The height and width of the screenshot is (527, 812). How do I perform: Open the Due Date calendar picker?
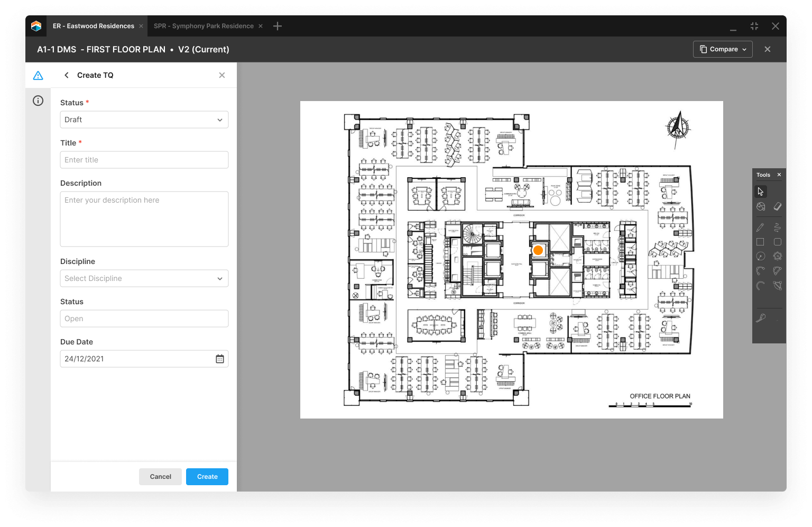pyautogui.click(x=220, y=359)
